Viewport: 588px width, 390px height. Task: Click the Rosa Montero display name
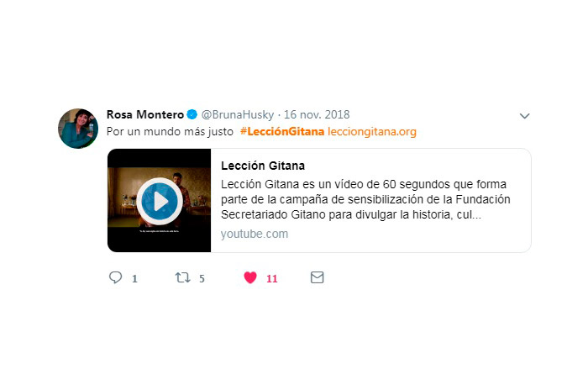coord(145,114)
